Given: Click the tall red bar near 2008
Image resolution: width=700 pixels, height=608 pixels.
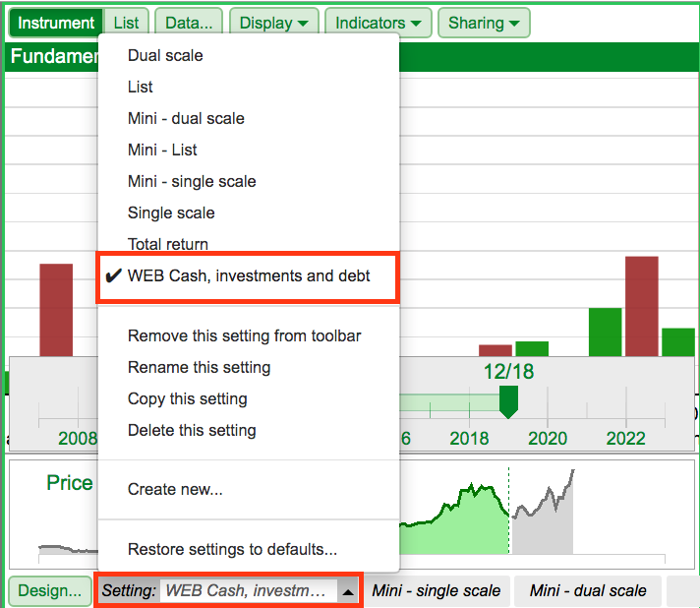Looking at the screenshot, I should [x=56, y=310].
